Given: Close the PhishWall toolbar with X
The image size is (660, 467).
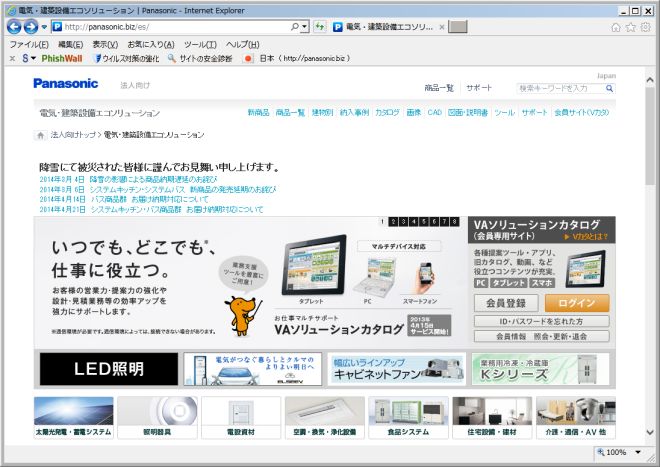Looking at the screenshot, I should (x=12, y=59).
